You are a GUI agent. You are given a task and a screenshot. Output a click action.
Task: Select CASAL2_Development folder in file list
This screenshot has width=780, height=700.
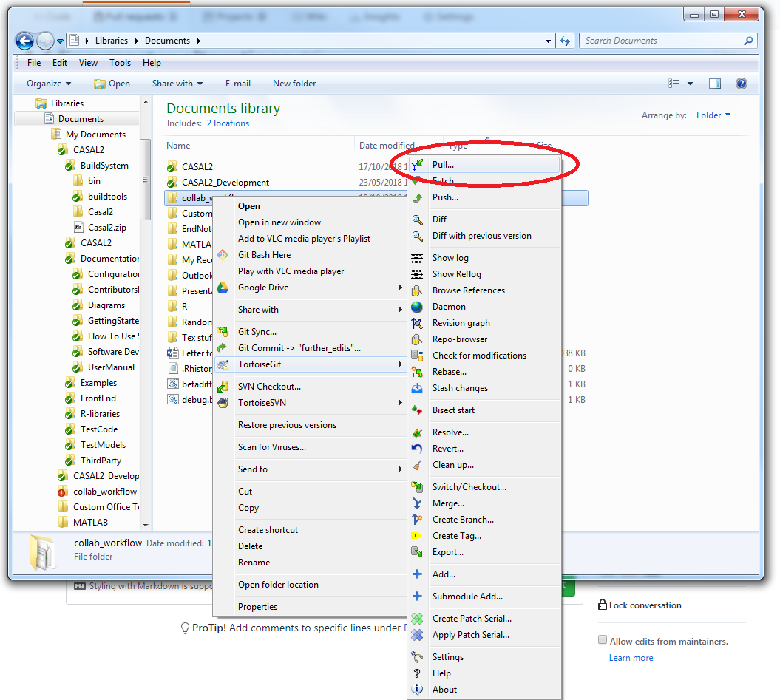pyautogui.click(x=225, y=183)
